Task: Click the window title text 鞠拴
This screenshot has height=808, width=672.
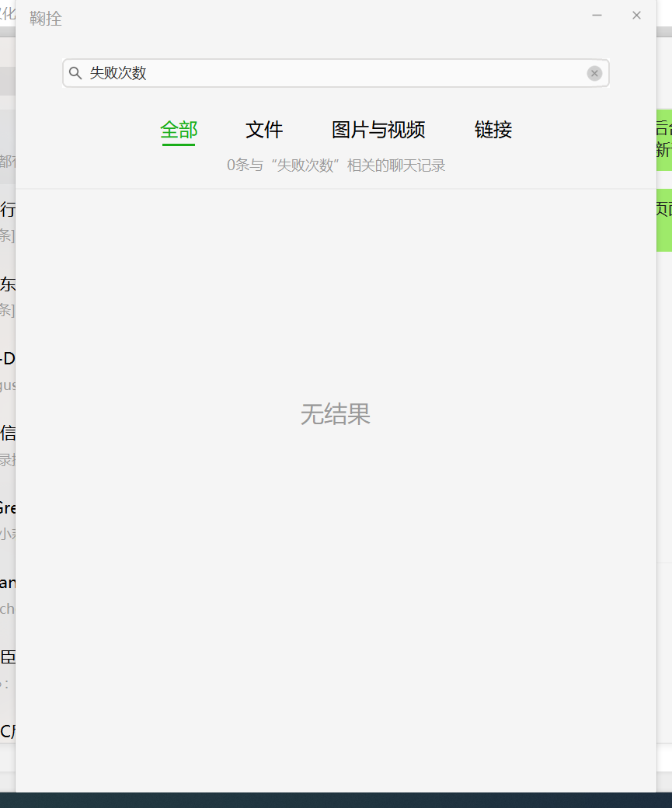Action: point(46,19)
